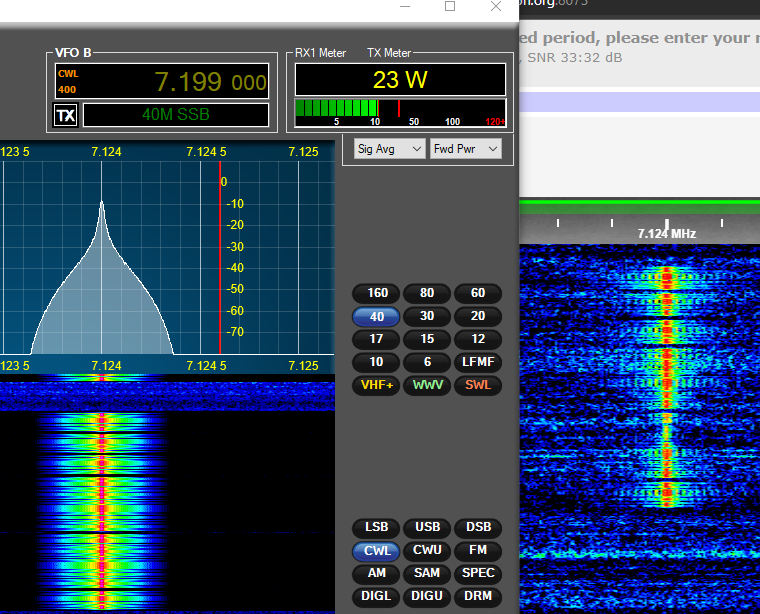Image resolution: width=760 pixels, height=614 pixels.
Task: Select FM demodulation mode
Action: (478, 550)
